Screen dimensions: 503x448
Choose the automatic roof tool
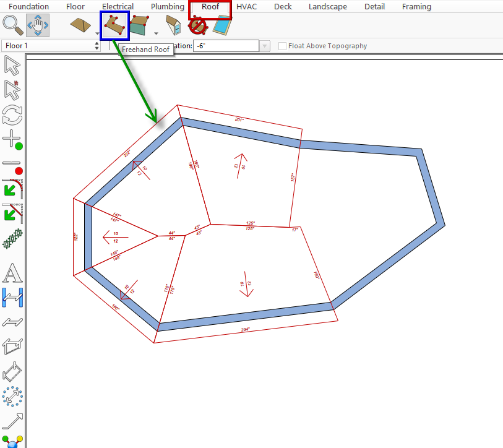click(80, 25)
